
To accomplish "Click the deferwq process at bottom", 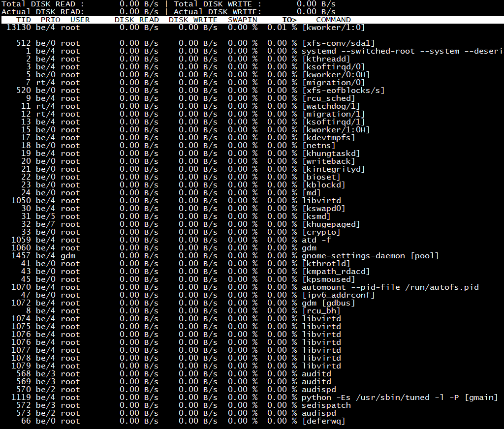I will [x=323, y=421].
